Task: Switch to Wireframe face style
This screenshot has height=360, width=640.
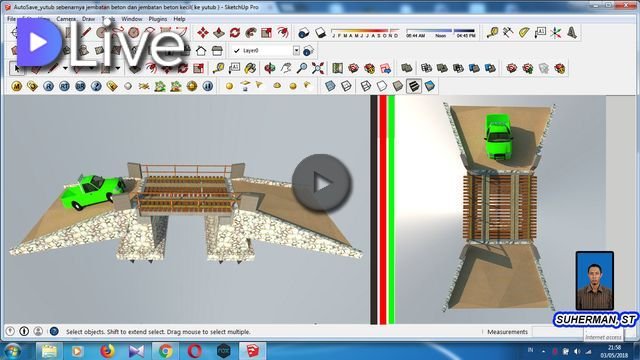Action: tap(366, 86)
